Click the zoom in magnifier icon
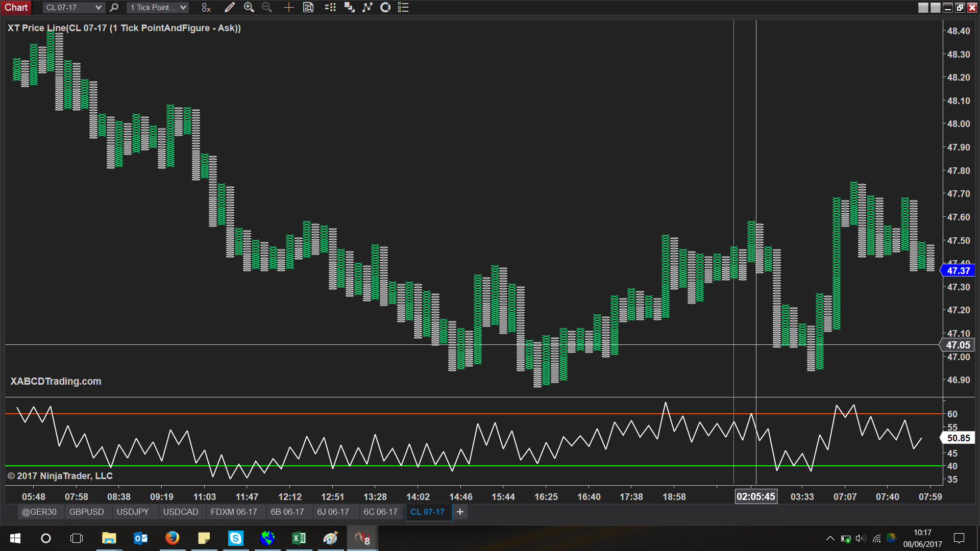 click(x=249, y=8)
